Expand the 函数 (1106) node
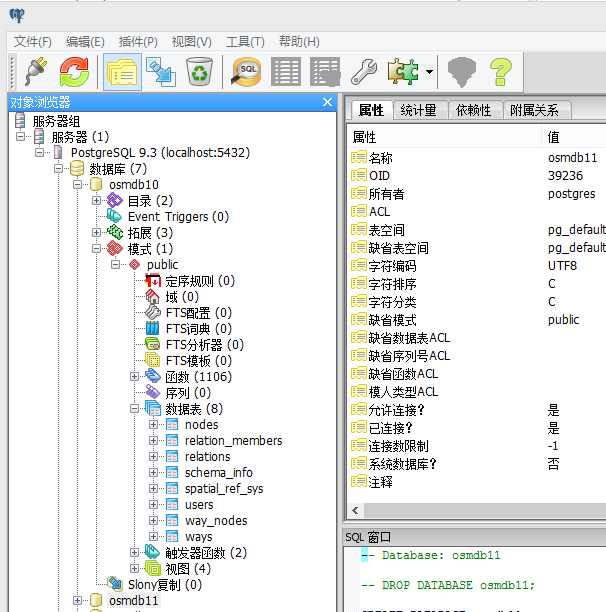 134,377
